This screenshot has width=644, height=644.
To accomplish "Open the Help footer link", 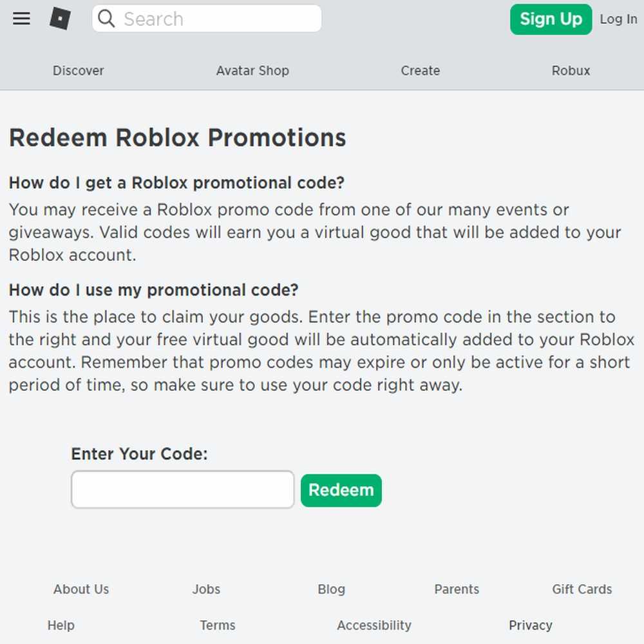I will (x=61, y=625).
